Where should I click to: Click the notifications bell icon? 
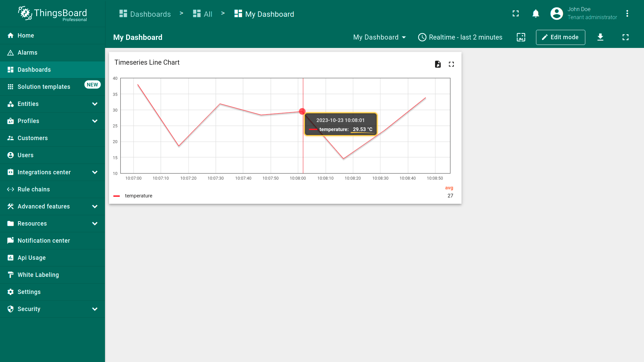point(536,14)
